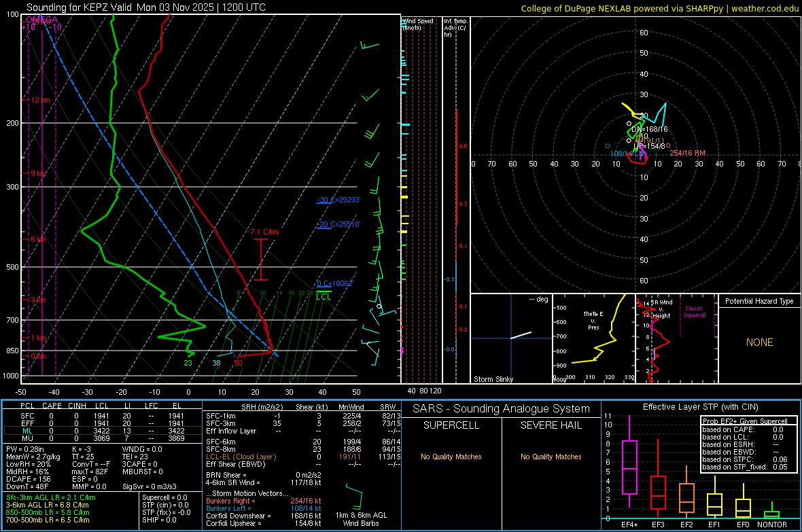This screenshot has height=532, width=802.
Task: Select the SFC-6km kinematics row
Action: coord(303,442)
